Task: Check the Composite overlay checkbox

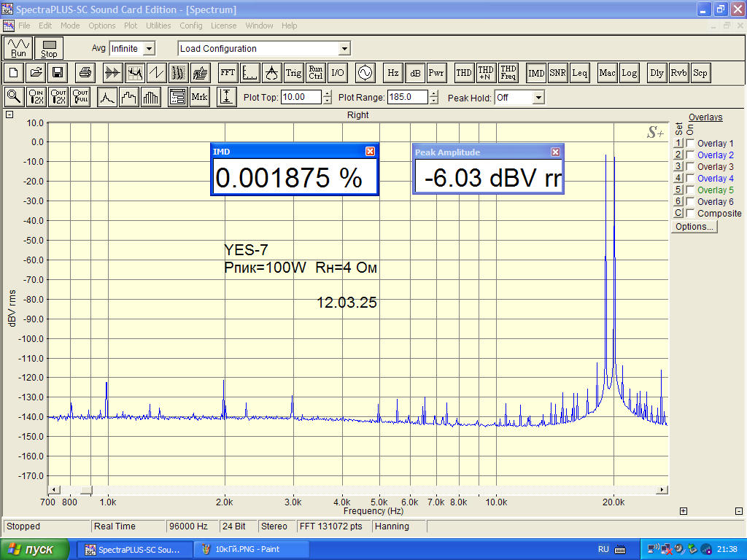Action: click(690, 214)
